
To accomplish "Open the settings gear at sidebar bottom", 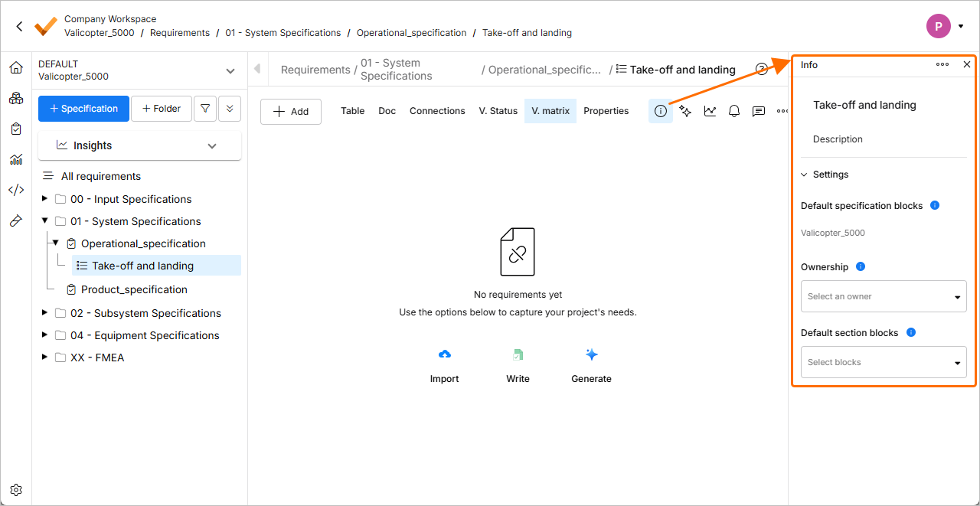I will (16, 490).
